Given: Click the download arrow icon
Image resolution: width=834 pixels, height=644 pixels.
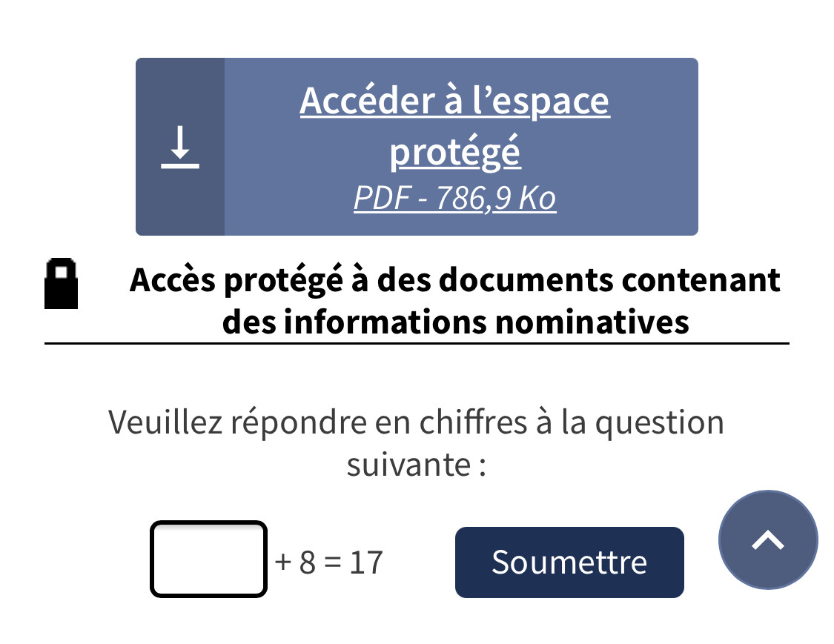Looking at the screenshot, I should click(180, 147).
